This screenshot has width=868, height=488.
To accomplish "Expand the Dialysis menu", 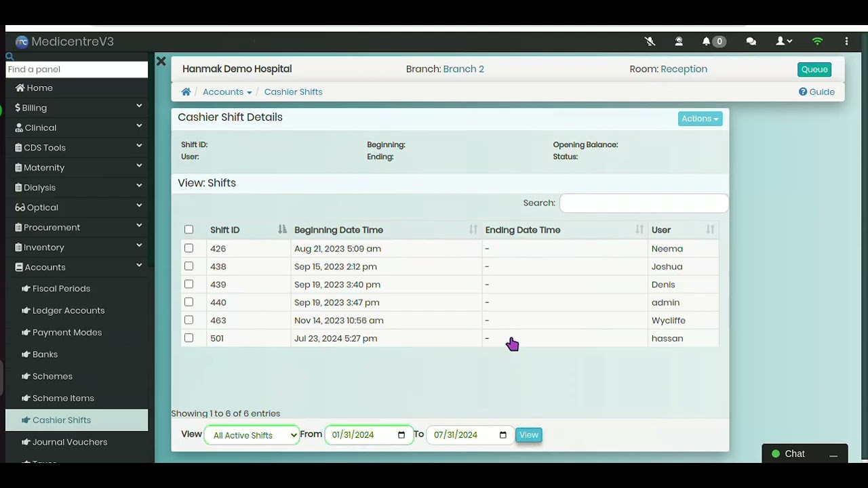I will [77, 187].
